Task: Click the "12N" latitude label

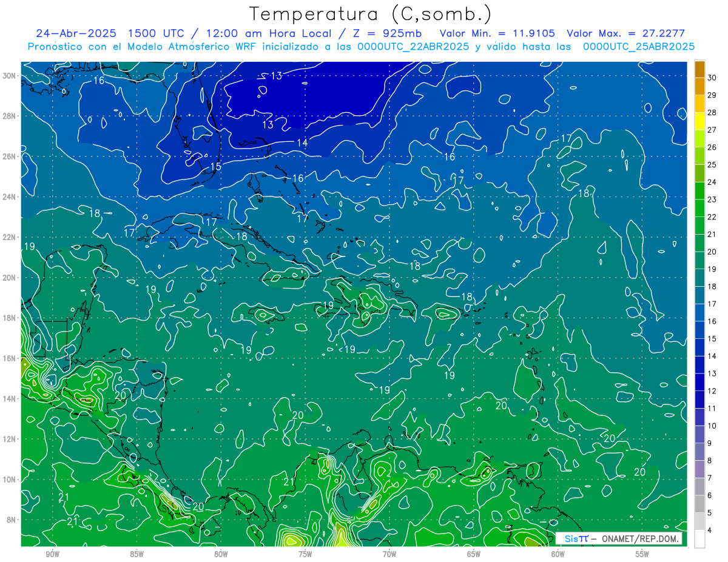Action: (x=9, y=439)
